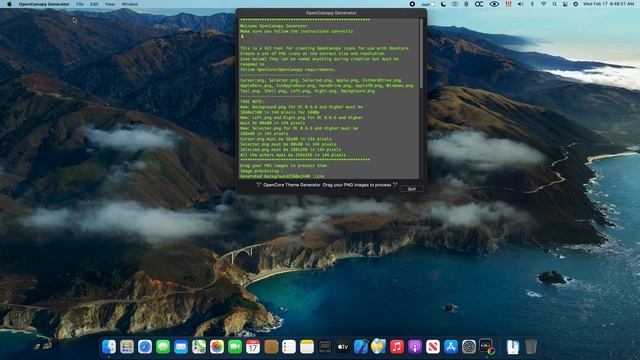Open Maps from the Dock

[199, 347]
